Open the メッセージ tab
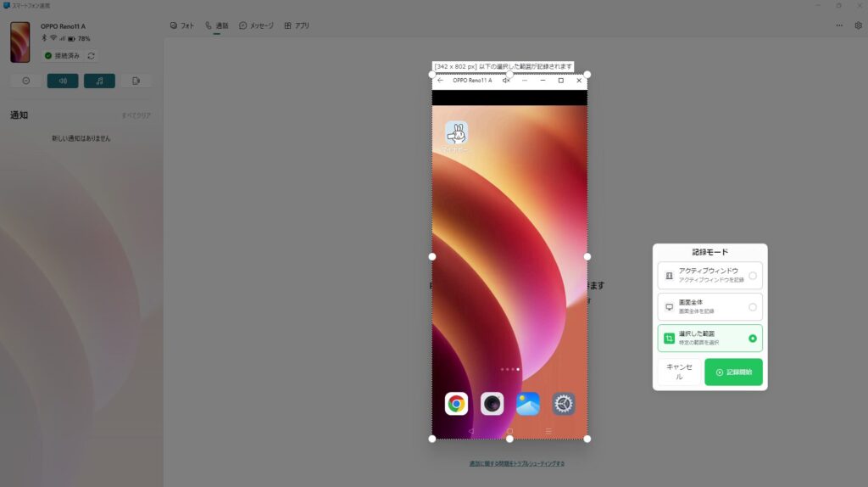The height and width of the screenshot is (487, 868). [256, 25]
